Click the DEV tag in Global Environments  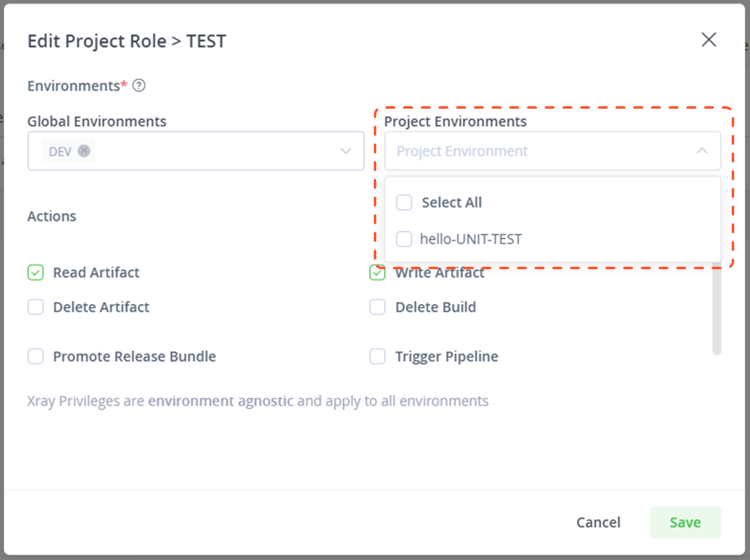pos(60,152)
